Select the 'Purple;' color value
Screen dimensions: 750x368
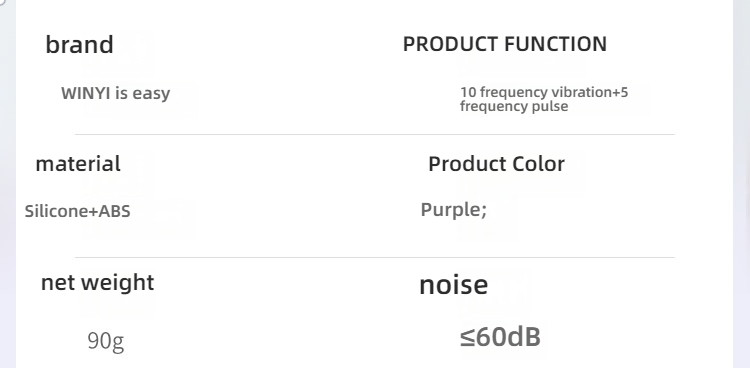[453, 210]
